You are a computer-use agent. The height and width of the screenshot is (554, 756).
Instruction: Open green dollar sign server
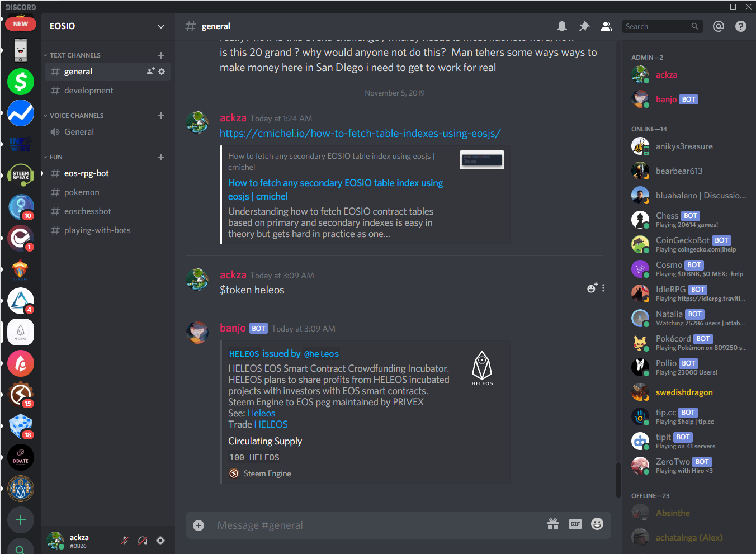tap(21, 82)
